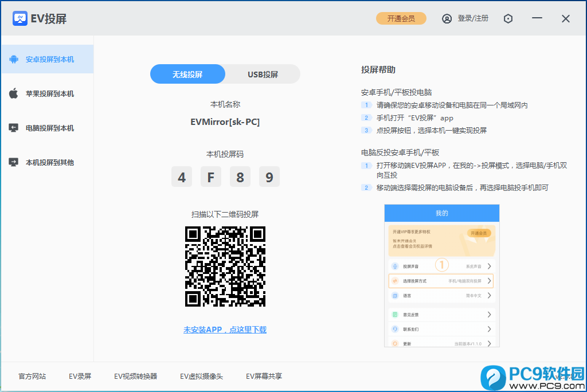Click device name EVMirror[sk-PC]
This screenshot has height=392, width=587.
(x=225, y=121)
